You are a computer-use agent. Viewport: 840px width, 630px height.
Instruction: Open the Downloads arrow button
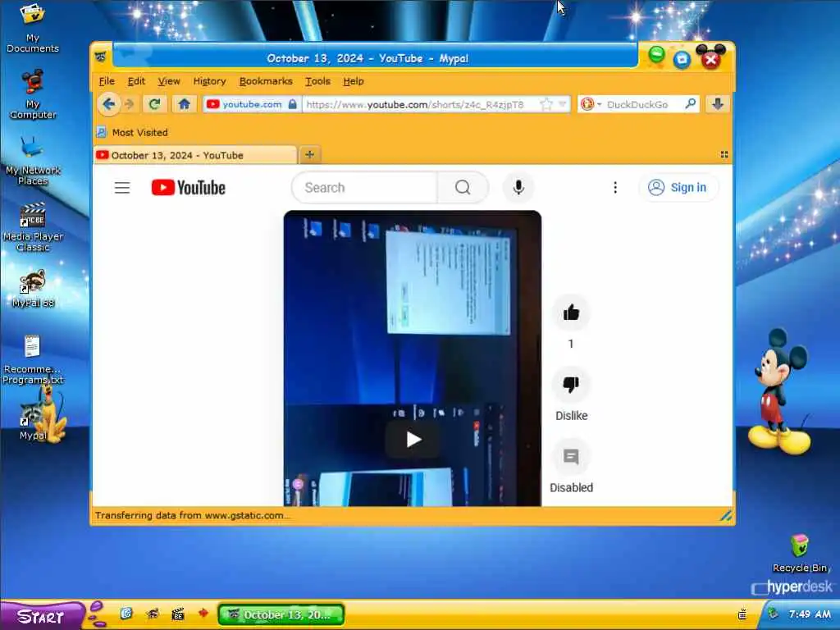[x=718, y=104]
